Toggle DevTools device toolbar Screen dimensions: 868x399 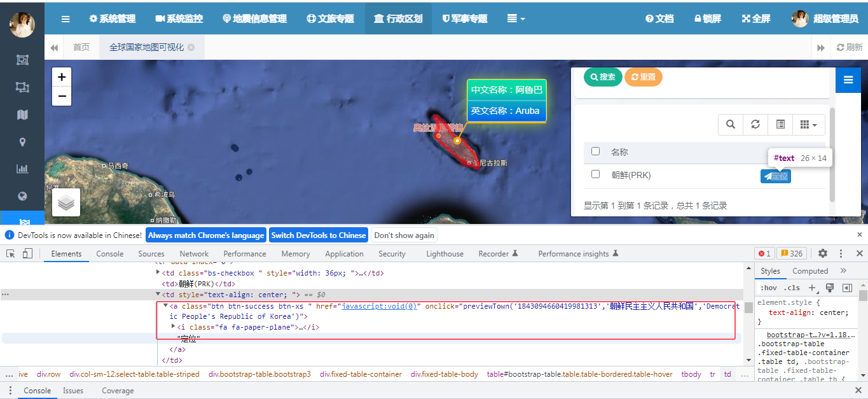pos(27,253)
